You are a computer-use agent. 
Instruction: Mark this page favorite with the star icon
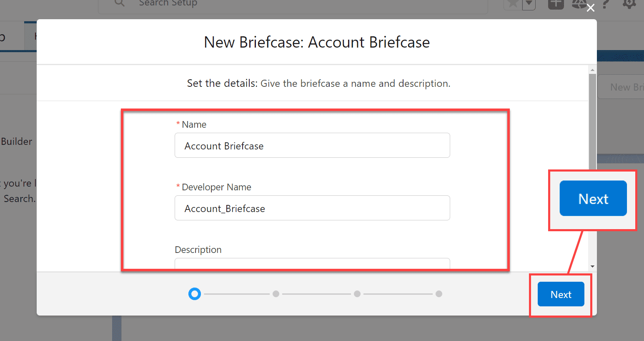513,4
